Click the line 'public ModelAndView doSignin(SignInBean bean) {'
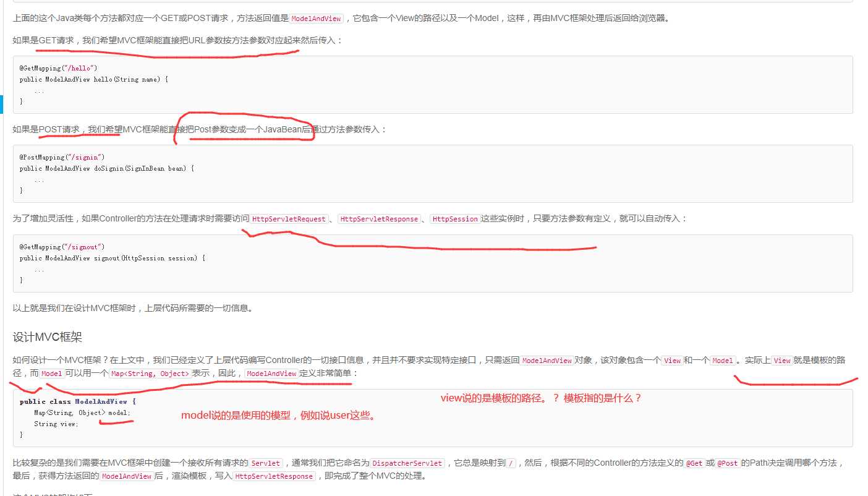The height and width of the screenshot is (496, 868). click(107, 168)
